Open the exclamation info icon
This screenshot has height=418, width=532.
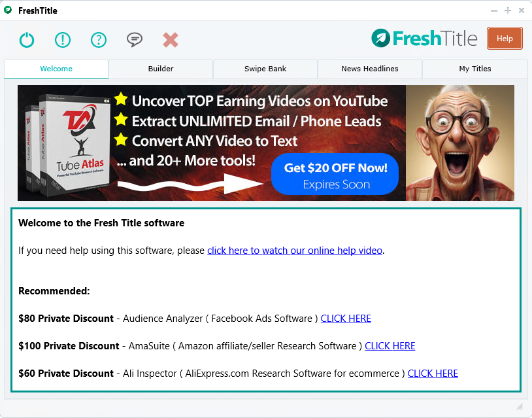coord(63,40)
